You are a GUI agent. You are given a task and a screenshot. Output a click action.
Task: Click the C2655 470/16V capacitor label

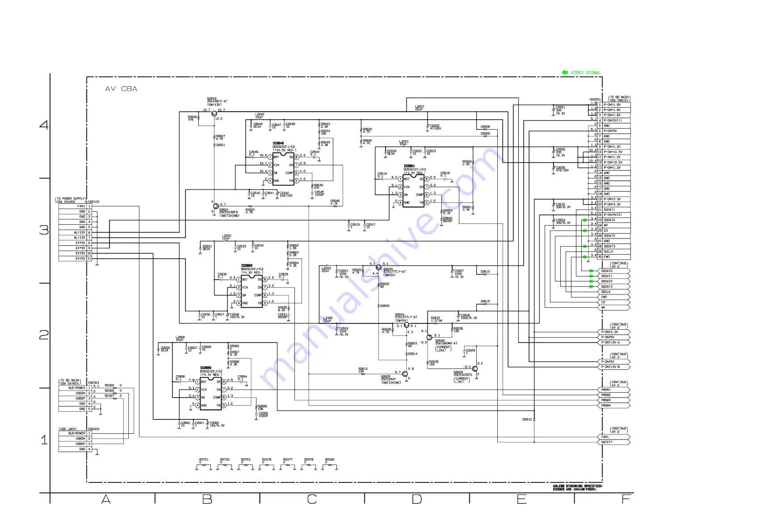(x=562, y=169)
